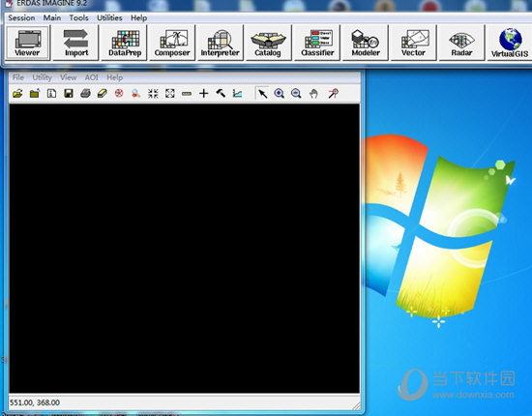Select the zoom in magnifier tool
The height and width of the screenshot is (416, 532).
coord(280,93)
